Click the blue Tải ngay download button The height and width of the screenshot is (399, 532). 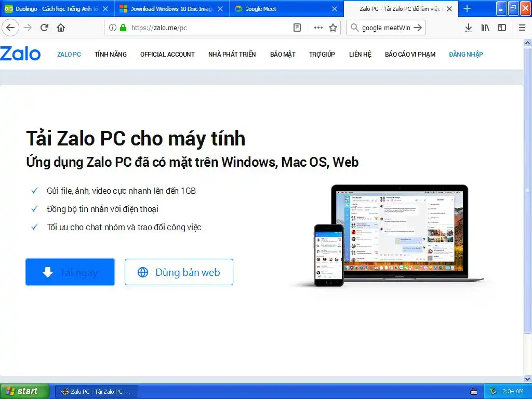click(70, 272)
